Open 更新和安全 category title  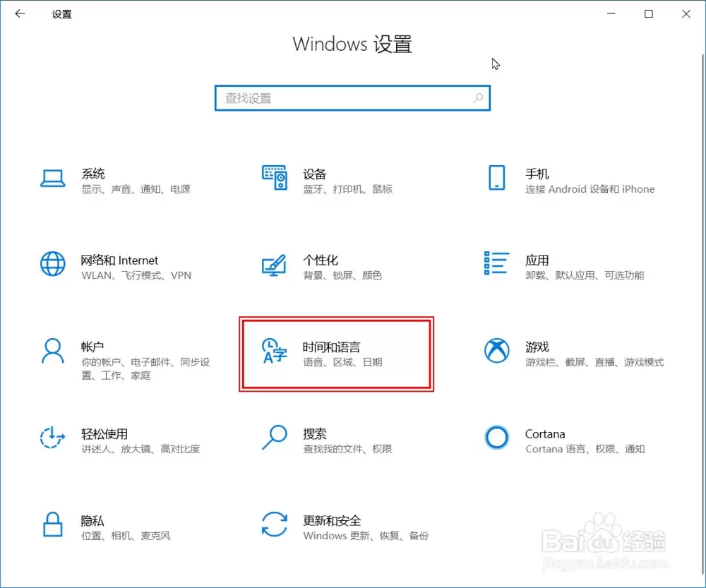click(x=332, y=521)
